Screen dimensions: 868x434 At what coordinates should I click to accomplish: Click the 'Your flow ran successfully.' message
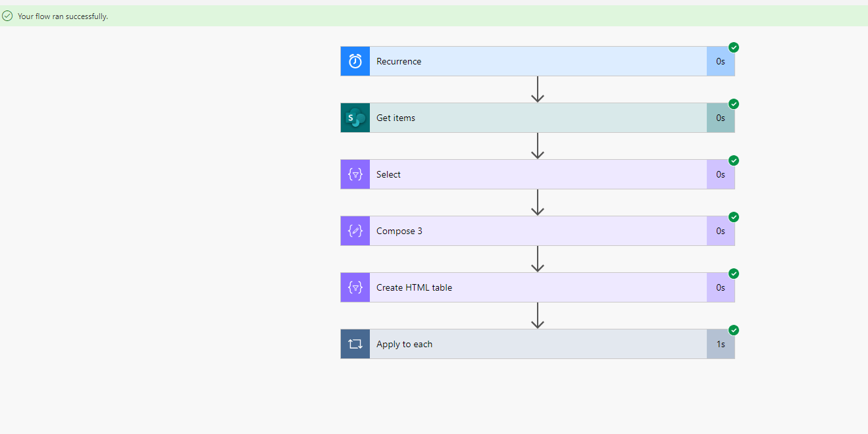(x=63, y=16)
